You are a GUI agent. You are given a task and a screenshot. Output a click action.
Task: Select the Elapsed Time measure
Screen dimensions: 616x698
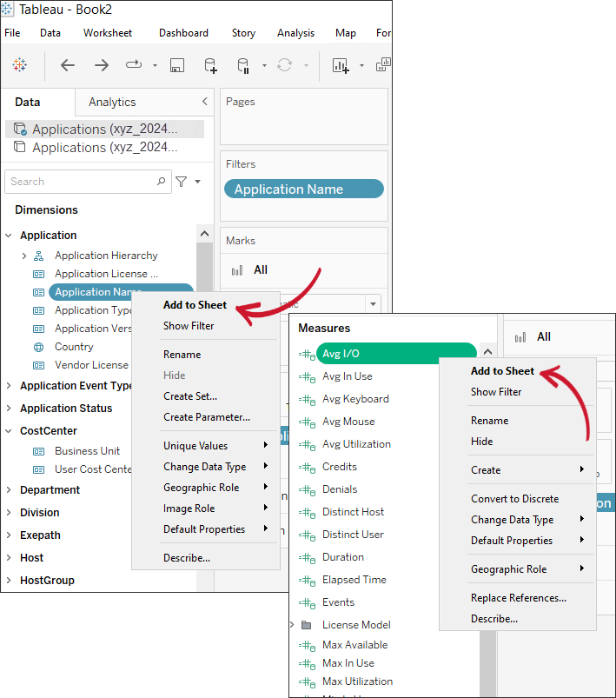click(354, 580)
